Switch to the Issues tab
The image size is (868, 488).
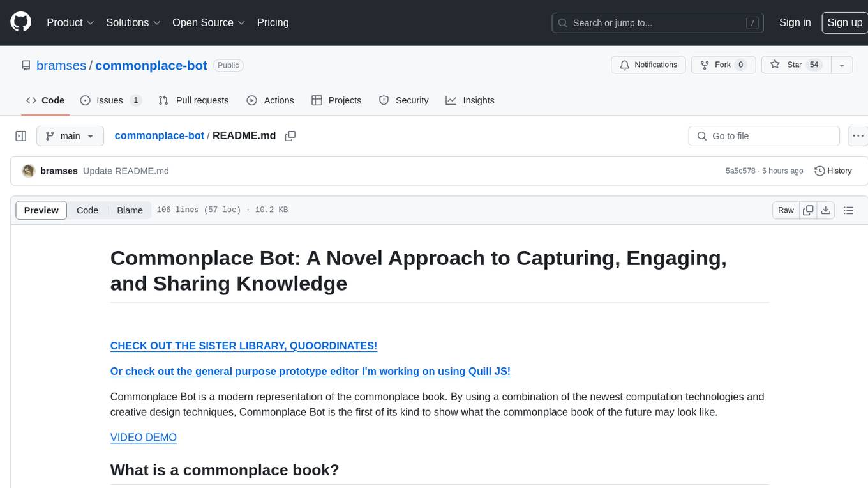click(110, 100)
